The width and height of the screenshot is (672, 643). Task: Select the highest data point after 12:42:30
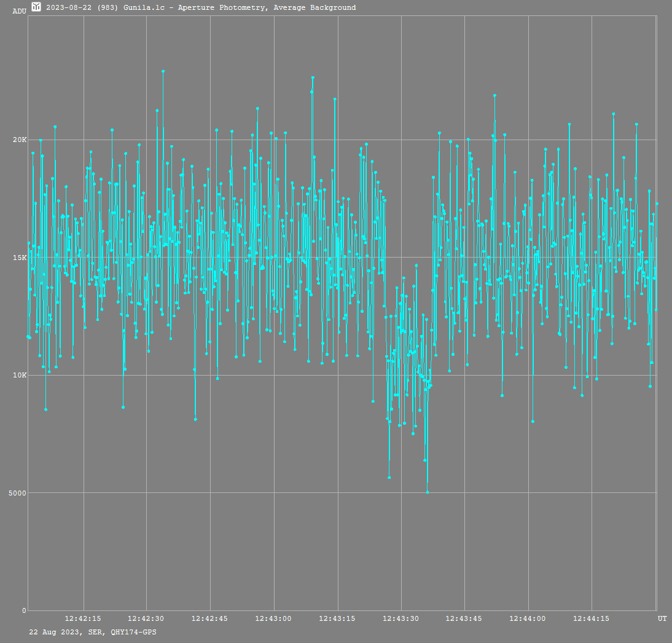163,71
